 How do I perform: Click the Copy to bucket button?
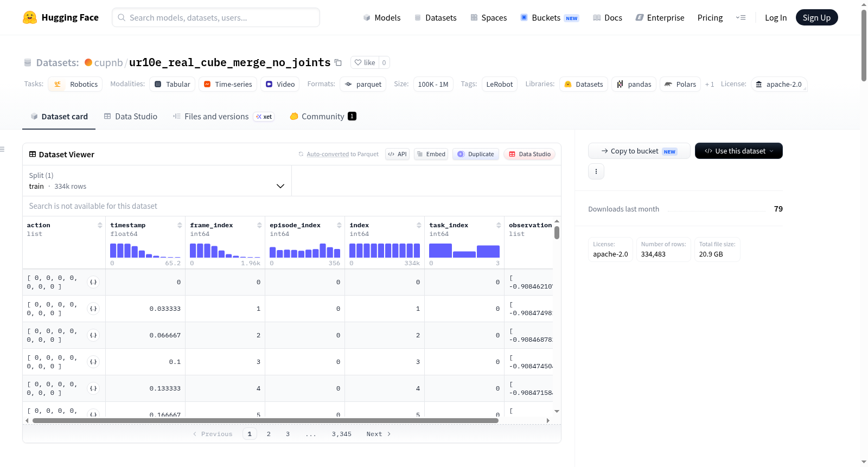tap(639, 151)
